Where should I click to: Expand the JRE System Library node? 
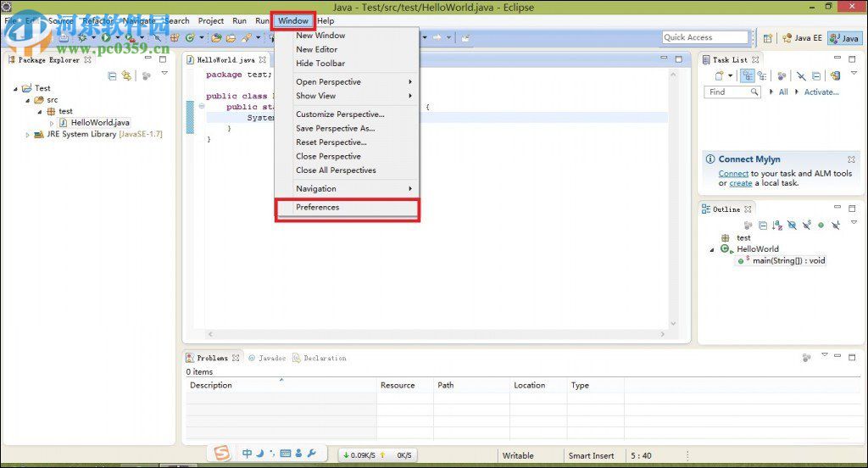27,134
